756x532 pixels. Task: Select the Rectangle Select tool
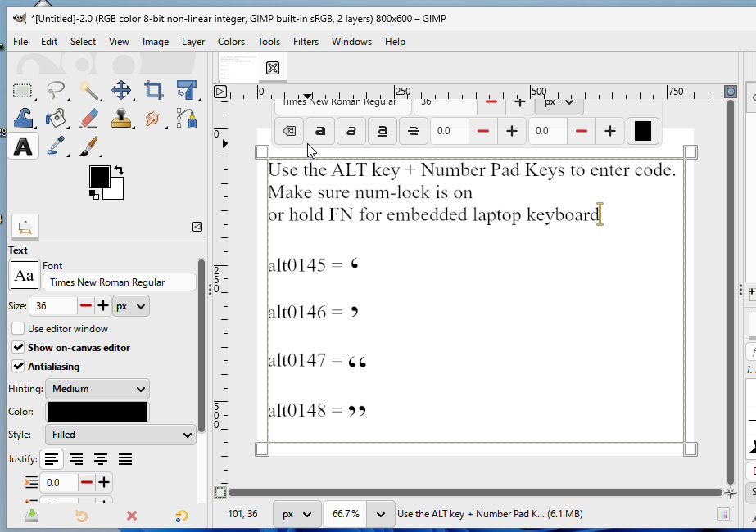click(23, 90)
